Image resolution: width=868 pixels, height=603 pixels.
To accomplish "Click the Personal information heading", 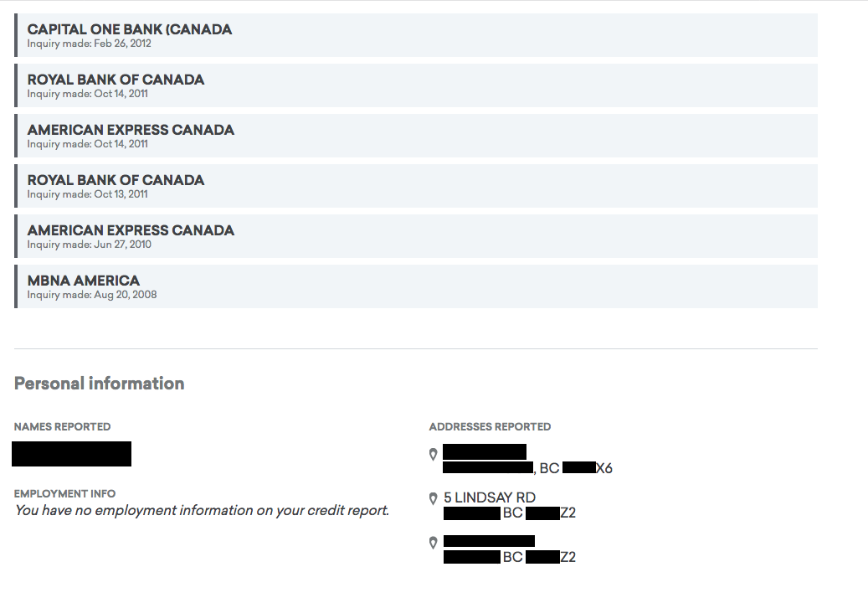I will (x=99, y=384).
